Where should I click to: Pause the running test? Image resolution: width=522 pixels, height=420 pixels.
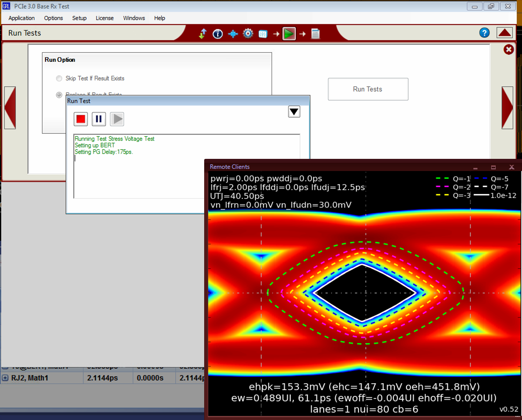pos(99,119)
